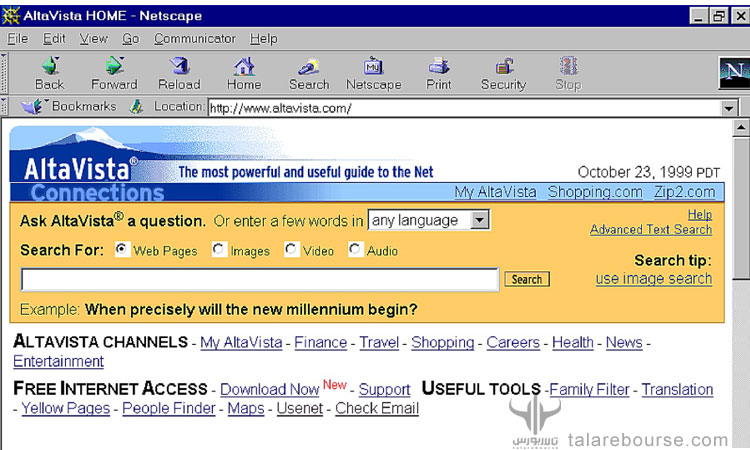Open the Communicator menu

[195, 39]
